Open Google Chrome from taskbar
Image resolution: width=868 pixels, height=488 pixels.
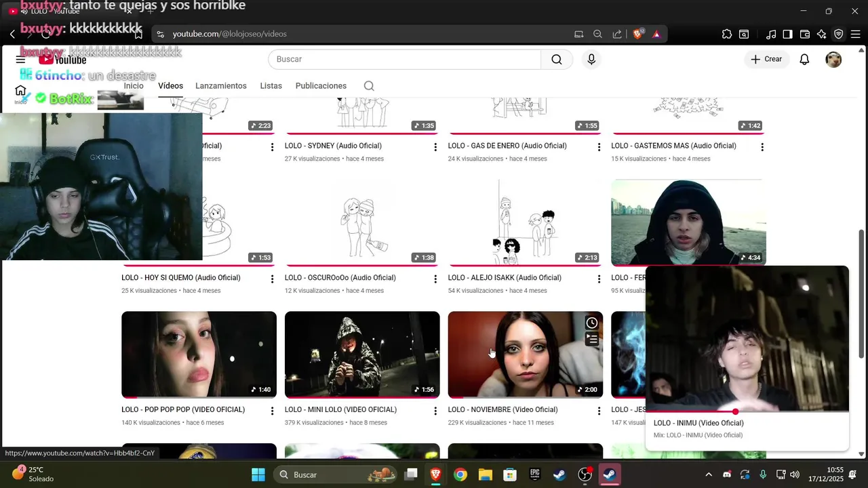click(460, 474)
